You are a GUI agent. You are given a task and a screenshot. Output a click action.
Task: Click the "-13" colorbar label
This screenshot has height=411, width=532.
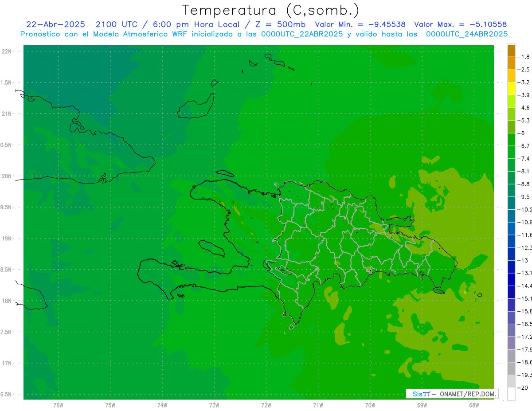[x=523, y=260]
